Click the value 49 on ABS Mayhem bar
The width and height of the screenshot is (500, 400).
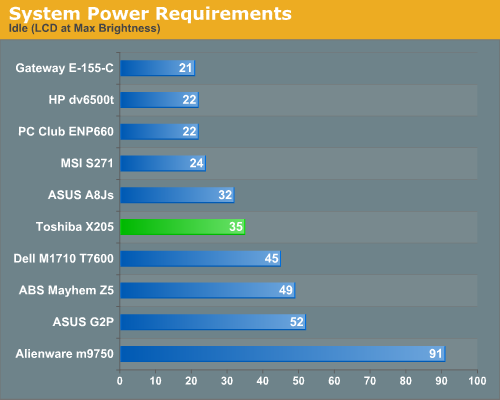pos(286,290)
